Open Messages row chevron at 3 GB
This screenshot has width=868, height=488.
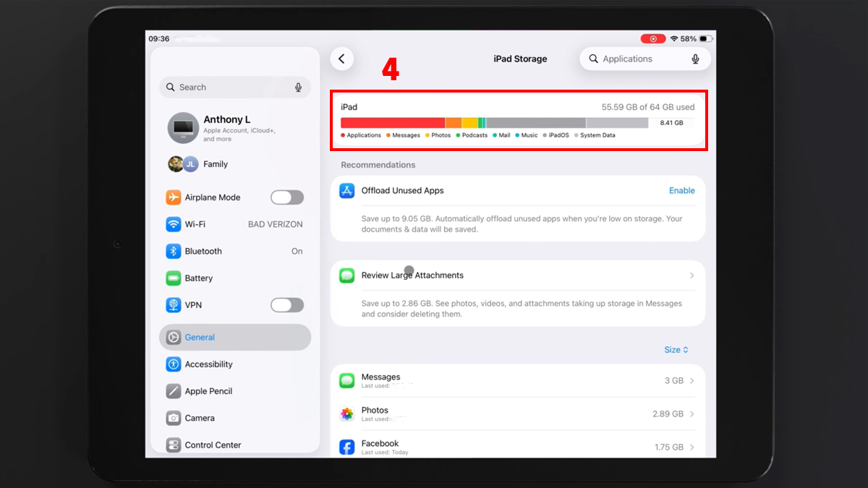tap(692, 381)
